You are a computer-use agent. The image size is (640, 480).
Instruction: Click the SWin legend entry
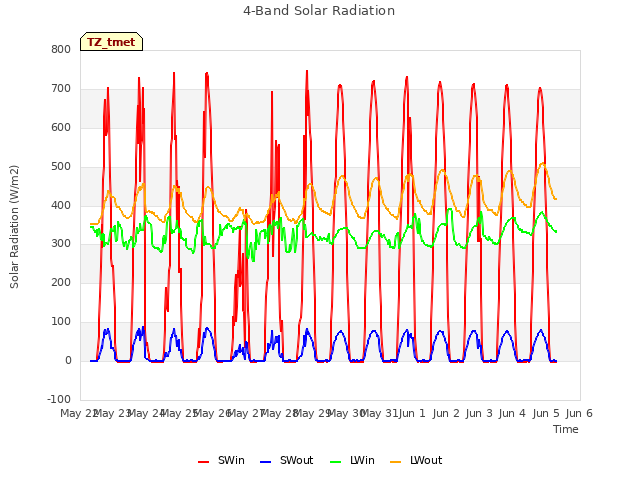pos(221,460)
